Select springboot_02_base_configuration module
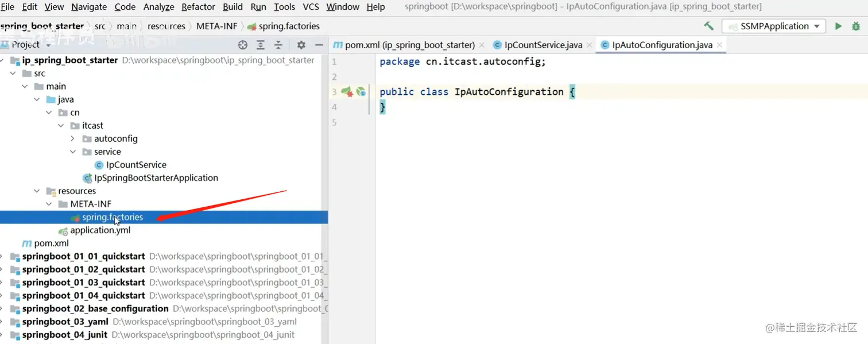The height and width of the screenshot is (344, 868). (95, 308)
